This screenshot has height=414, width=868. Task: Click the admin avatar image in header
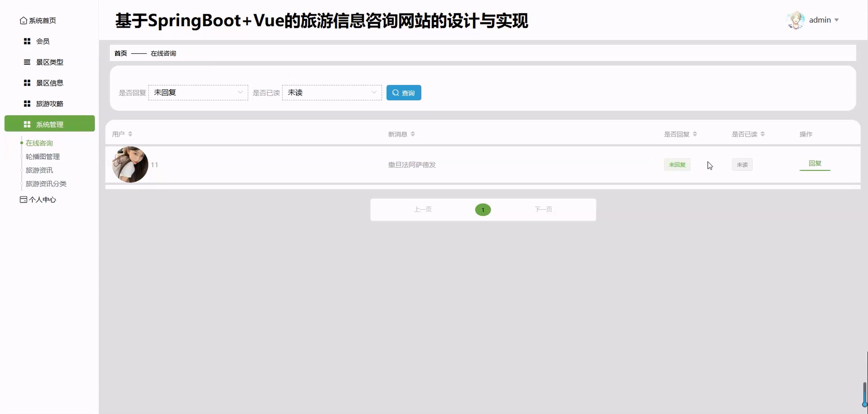pyautogui.click(x=796, y=20)
